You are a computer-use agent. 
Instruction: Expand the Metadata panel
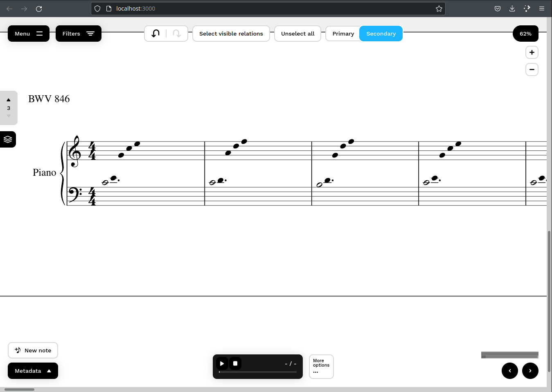coord(33,371)
